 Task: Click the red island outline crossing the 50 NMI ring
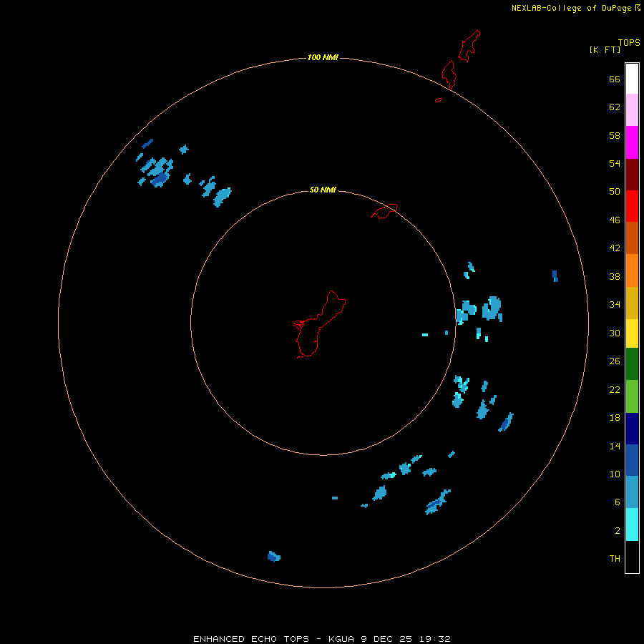384,211
